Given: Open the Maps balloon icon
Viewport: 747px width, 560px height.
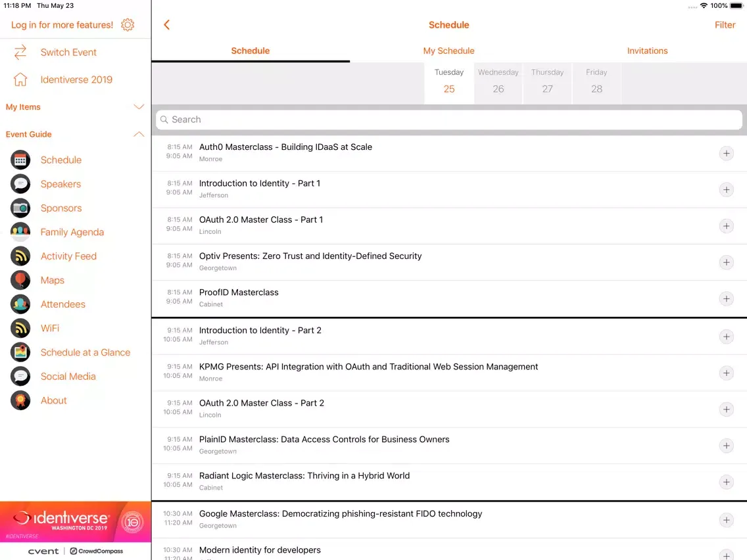Looking at the screenshot, I should (20, 280).
